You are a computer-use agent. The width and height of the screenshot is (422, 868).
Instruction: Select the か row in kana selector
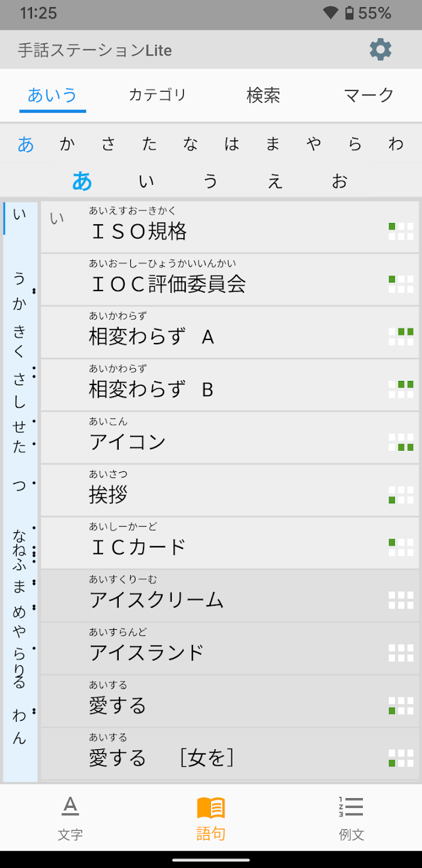tap(68, 144)
